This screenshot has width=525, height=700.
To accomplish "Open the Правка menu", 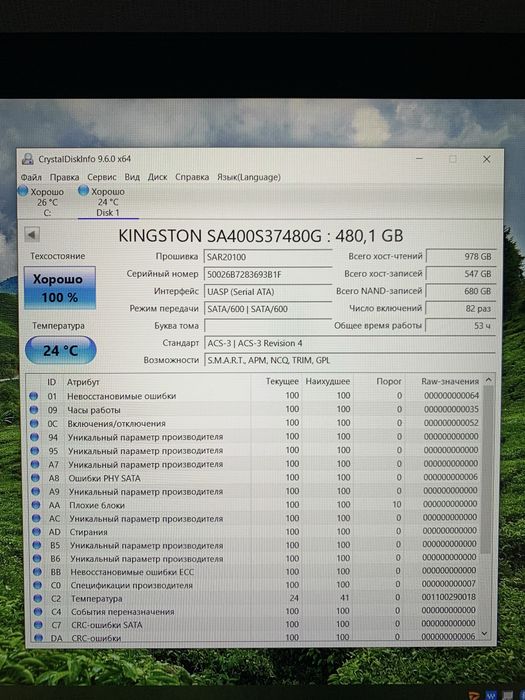I will coord(64,177).
